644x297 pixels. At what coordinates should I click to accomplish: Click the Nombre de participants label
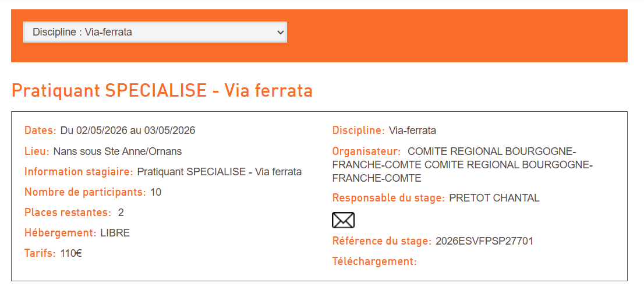[85, 192]
